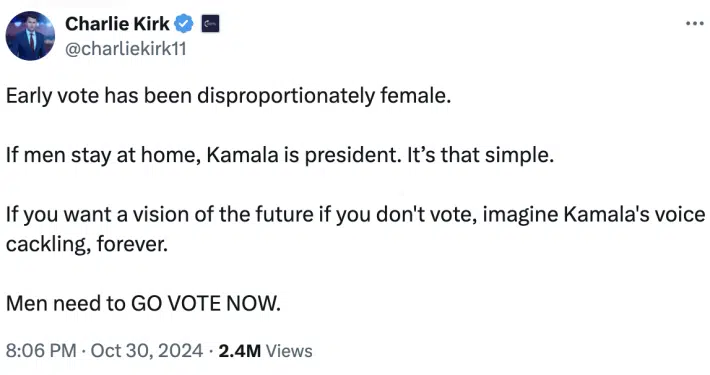Open the @charliekirk11 handle link
710x375 pixels.
pyautogui.click(x=126, y=48)
